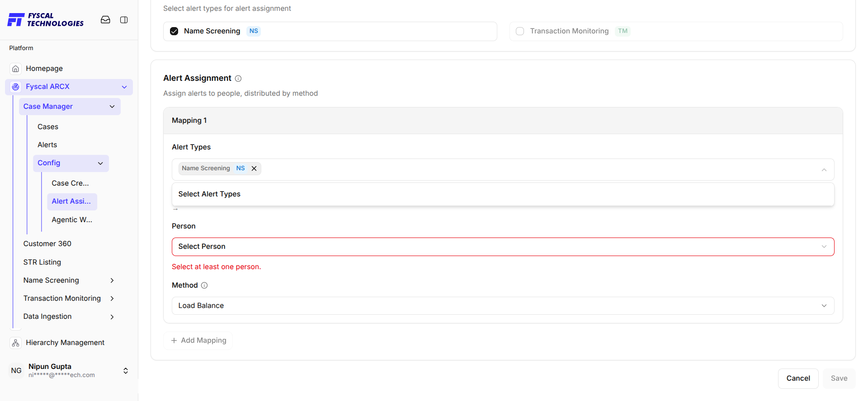Click the error text Select at least one person
The width and height of the screenshot is (868, 401).
[217, 267]
